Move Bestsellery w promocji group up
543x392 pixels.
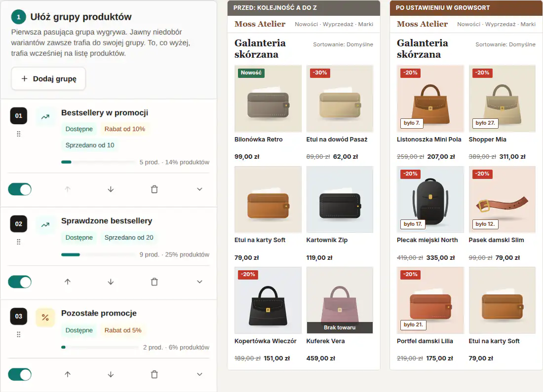click(x=68, y=189)
